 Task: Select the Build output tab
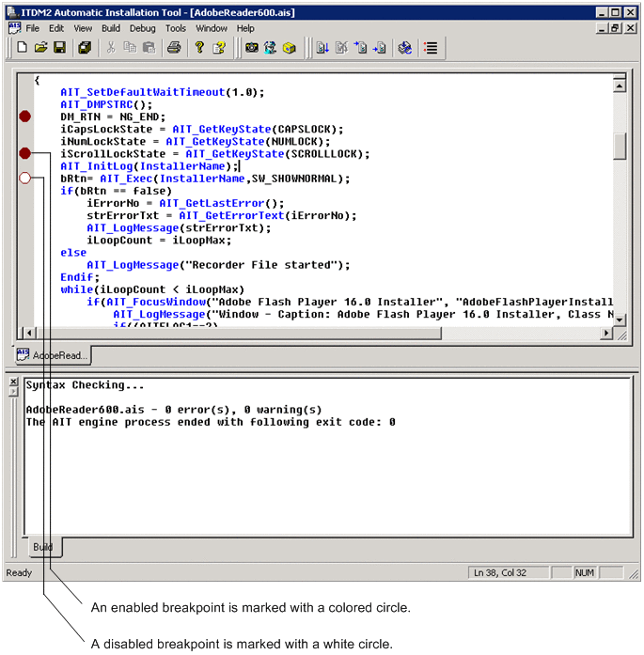[x=45, y=547]
